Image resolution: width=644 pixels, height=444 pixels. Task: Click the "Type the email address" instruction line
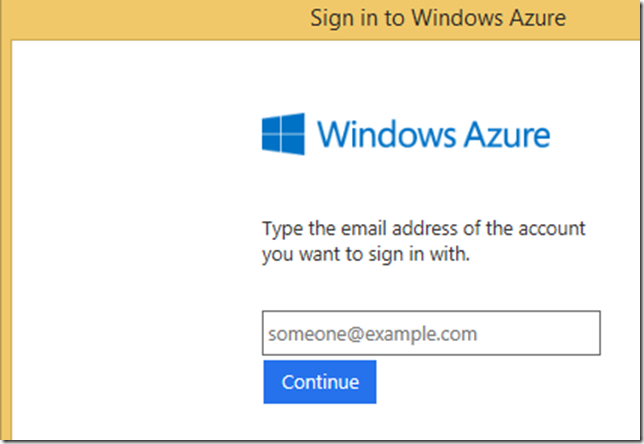pos(423,228)
